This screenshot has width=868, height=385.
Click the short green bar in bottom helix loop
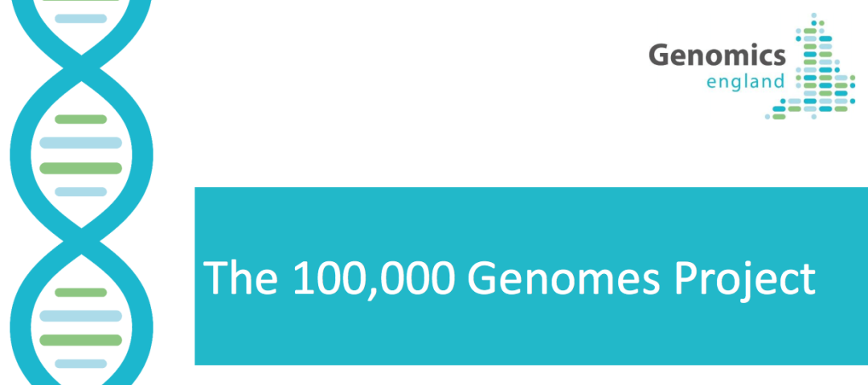[x=81, y=293]
